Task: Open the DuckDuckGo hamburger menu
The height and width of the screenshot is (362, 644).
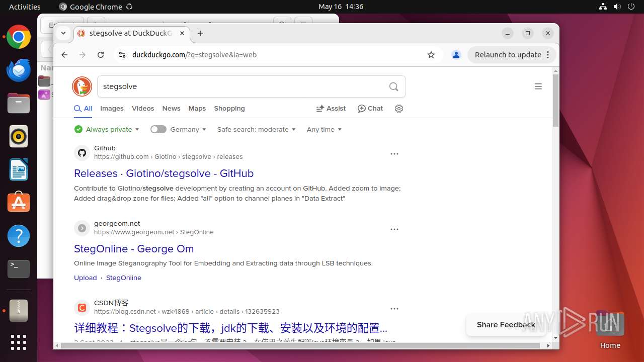Action: pyautogui.click(x=538, y=86)
